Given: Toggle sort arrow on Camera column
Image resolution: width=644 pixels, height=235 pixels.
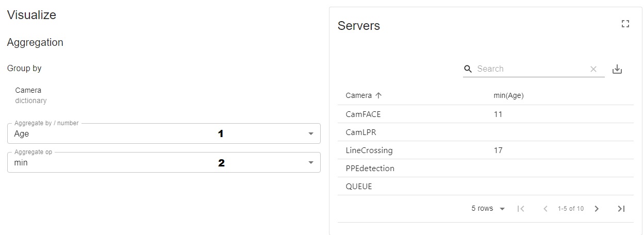Looking at the screenshot, I should coord(378,95).
